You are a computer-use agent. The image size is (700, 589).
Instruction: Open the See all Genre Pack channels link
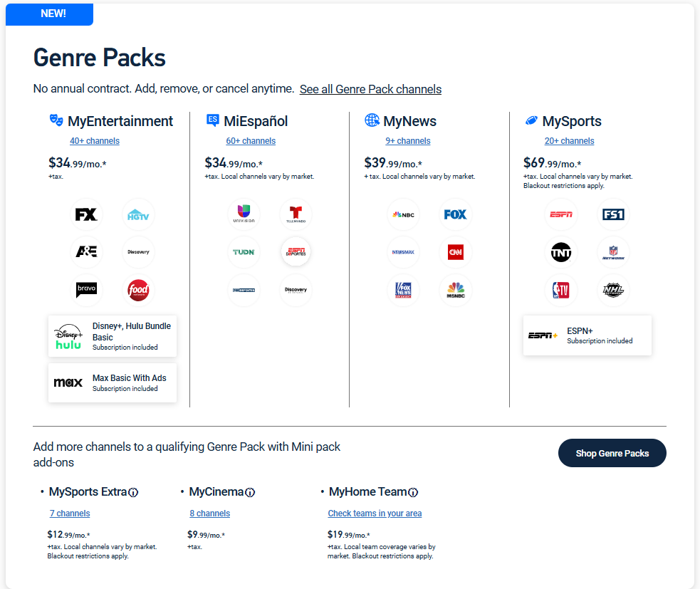coord(370,89)
